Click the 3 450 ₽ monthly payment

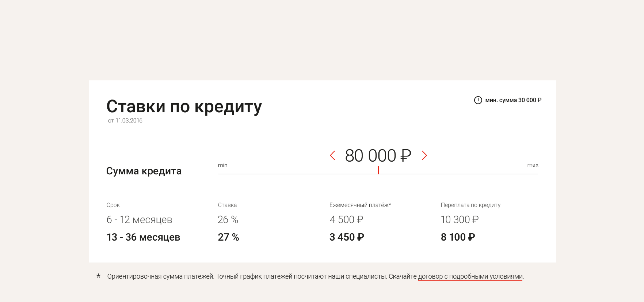tap(346, 237)
